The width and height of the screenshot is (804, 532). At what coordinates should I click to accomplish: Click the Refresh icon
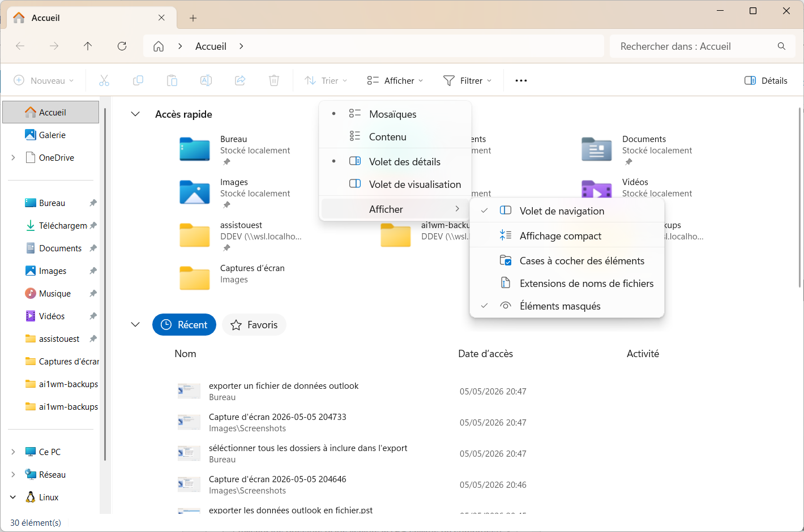[122, 46]
